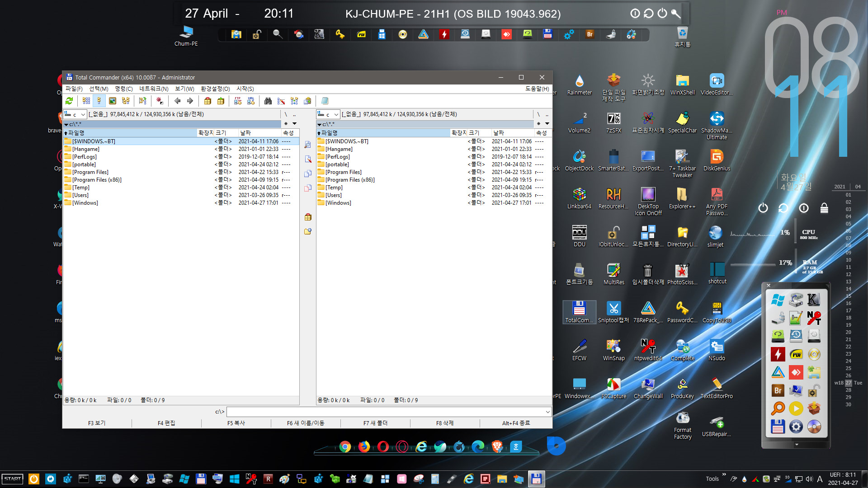The height and width of the screenshot is (488, 868).
Task: Select [Windows] folder in right panel
Action: point(434,203)
